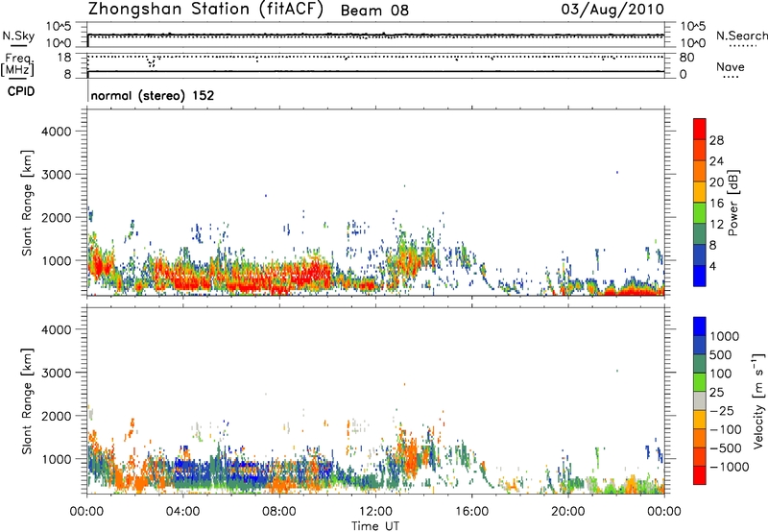The height and width of the screenshot is (532, 768).
Task: Click the '12' label on power colorbar
Action: (716, 225)
